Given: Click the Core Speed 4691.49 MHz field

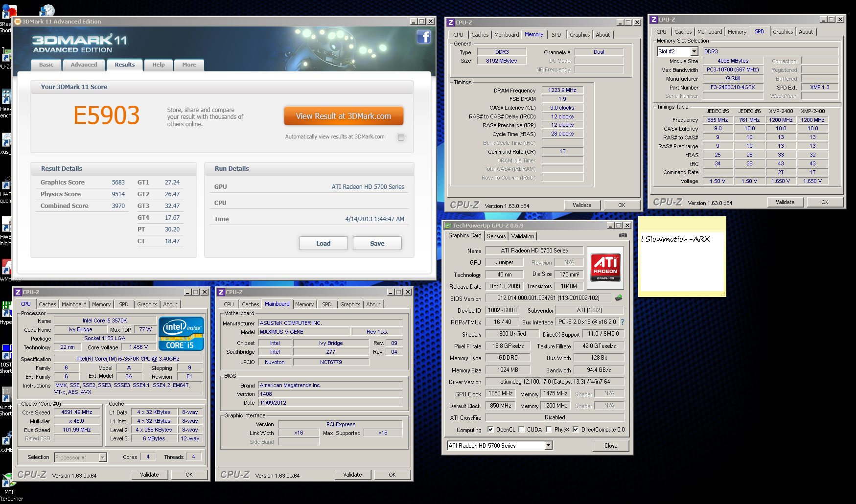Looking at the screenshot, I should [77, 412].
